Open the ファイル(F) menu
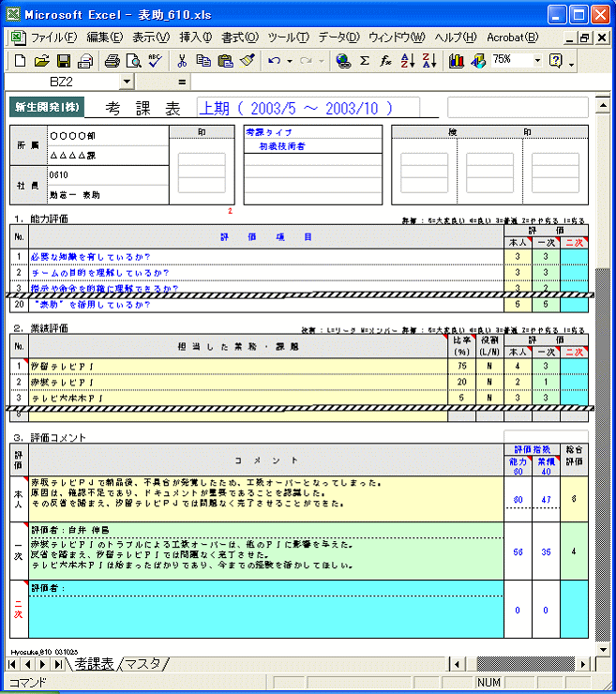Image resolution: width=616 pixels, height=694 pixels. (x=53, y=38)
